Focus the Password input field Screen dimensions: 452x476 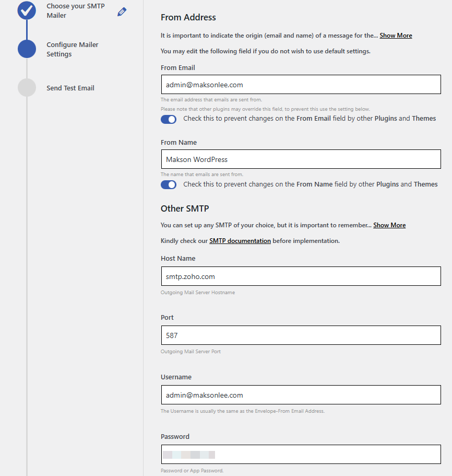click(x=301, y=455)
